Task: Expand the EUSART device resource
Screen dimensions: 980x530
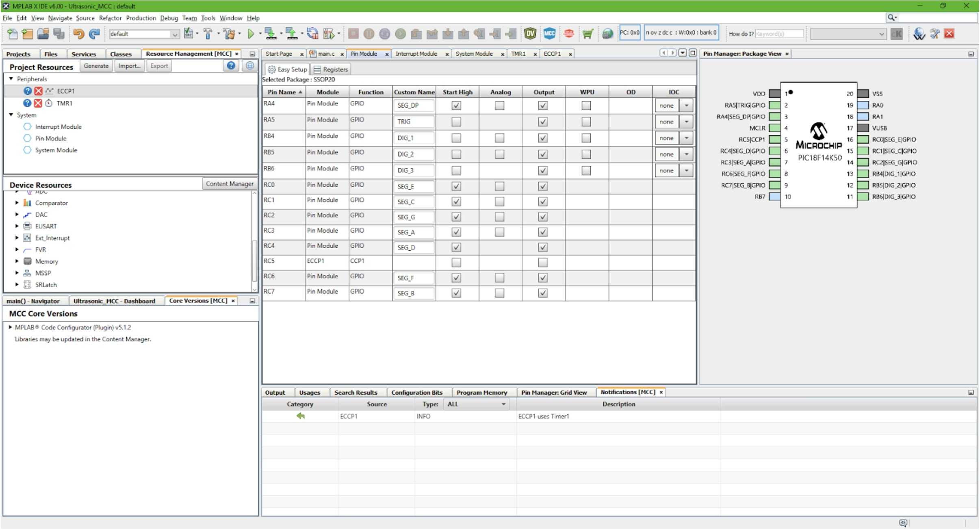Action: (x=17, y=226)
